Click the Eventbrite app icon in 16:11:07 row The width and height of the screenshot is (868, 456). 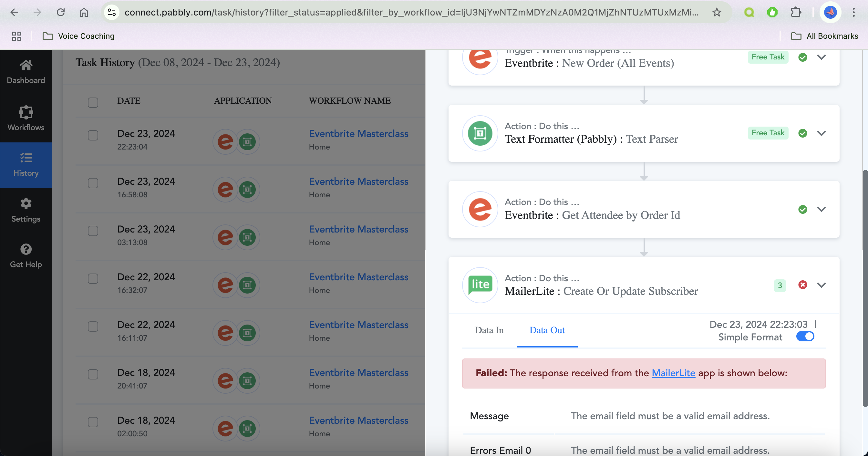click(x=225, y=333)
